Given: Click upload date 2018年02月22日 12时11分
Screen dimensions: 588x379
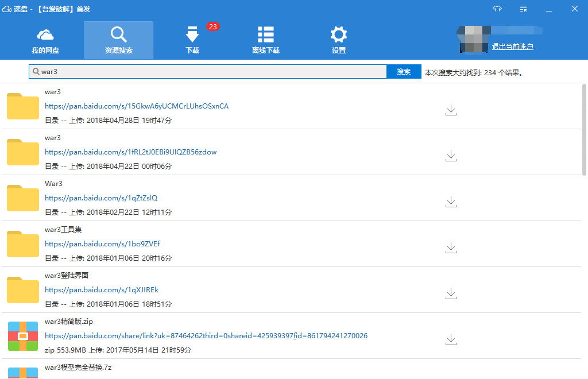Looking at the screenshot, I should click(x=129, y=212).
